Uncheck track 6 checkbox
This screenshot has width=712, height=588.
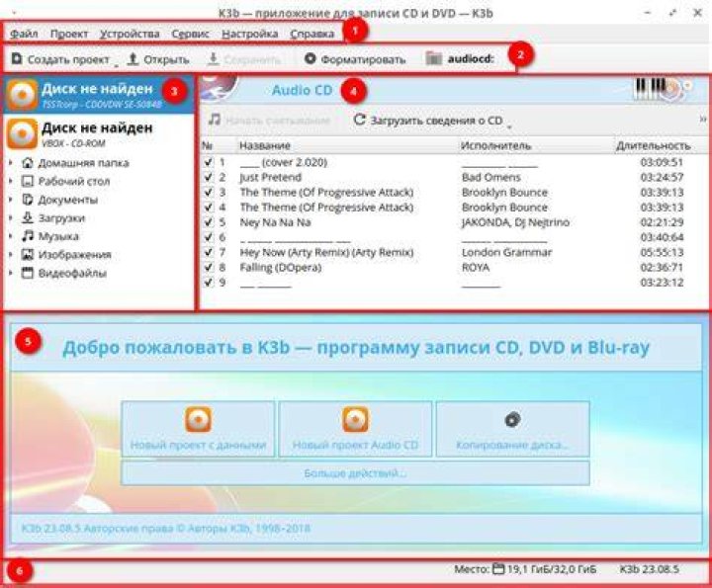(208, 237)
